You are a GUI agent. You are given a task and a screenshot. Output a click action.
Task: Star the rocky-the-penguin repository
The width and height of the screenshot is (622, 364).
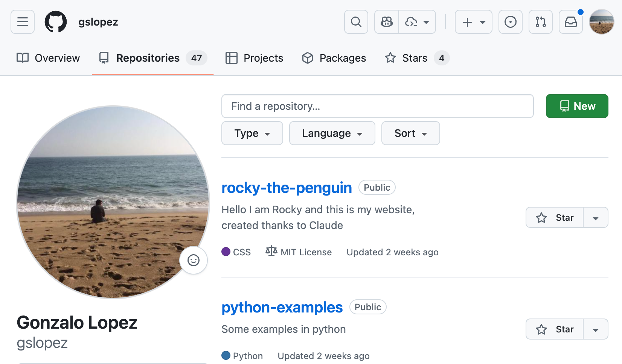(555, 217)
